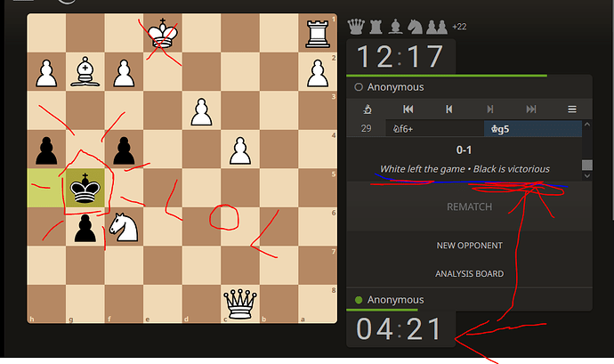Jump to the last move

531,109
